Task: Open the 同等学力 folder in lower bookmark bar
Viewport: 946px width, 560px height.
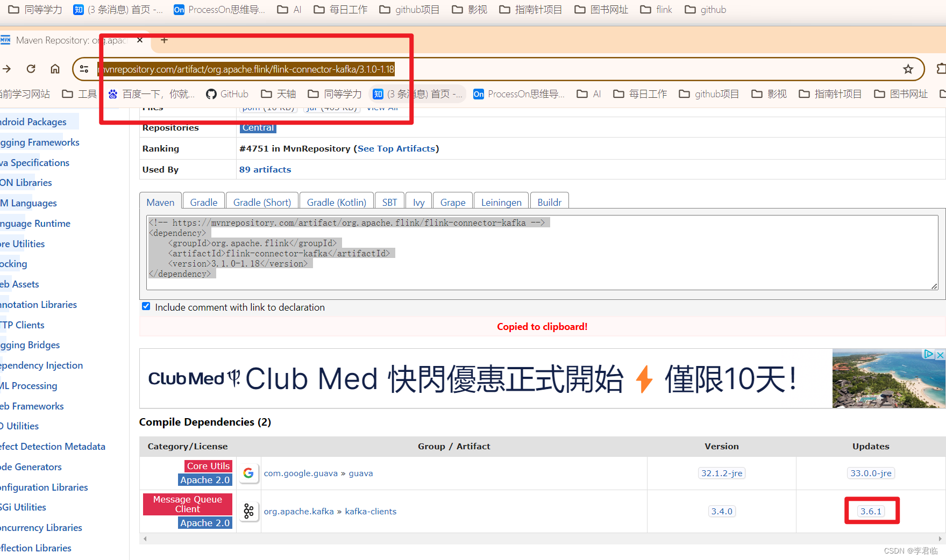Action: coord(335,94)
